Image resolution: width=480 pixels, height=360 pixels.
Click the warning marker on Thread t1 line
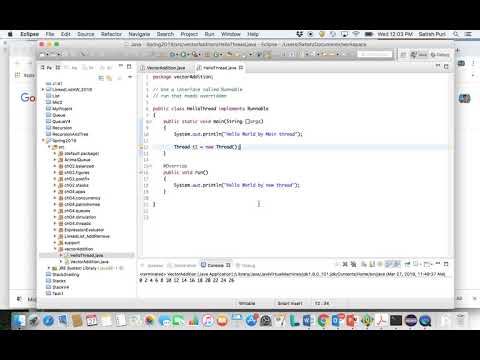point(141,147)
